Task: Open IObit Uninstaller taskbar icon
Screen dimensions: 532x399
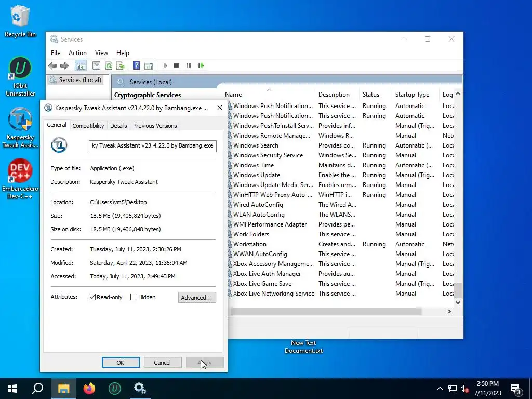Action: tap(115, 389)
